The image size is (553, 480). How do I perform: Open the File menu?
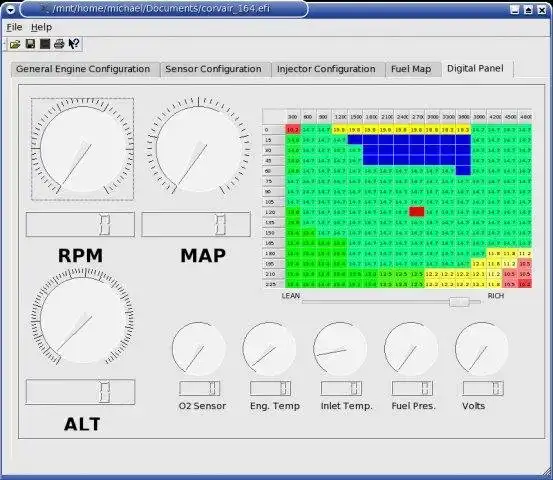tap(14, 27)
